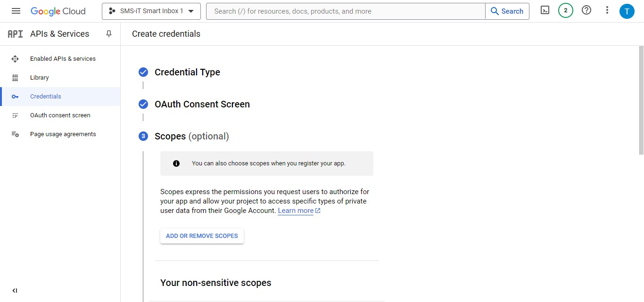This screenshot has height=302, width=644.
Task: Select Credentials in the sidebar
Action: point(46,97)
